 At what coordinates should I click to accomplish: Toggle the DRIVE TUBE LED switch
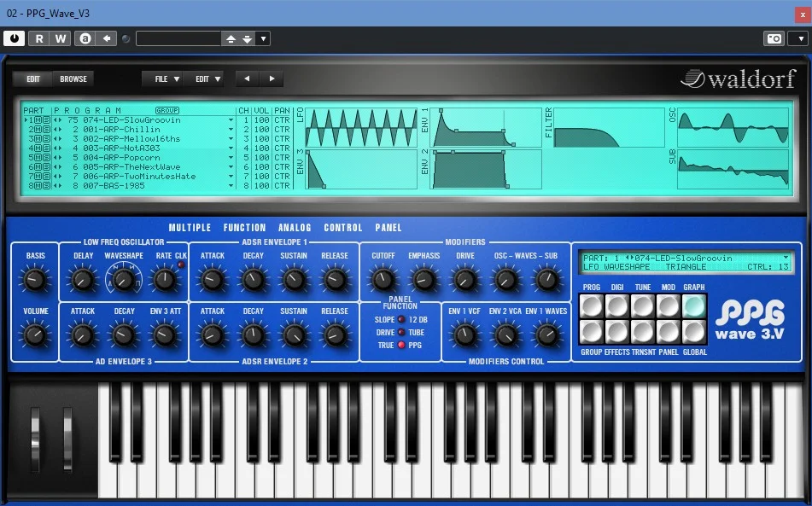click(x=400, y=332)
